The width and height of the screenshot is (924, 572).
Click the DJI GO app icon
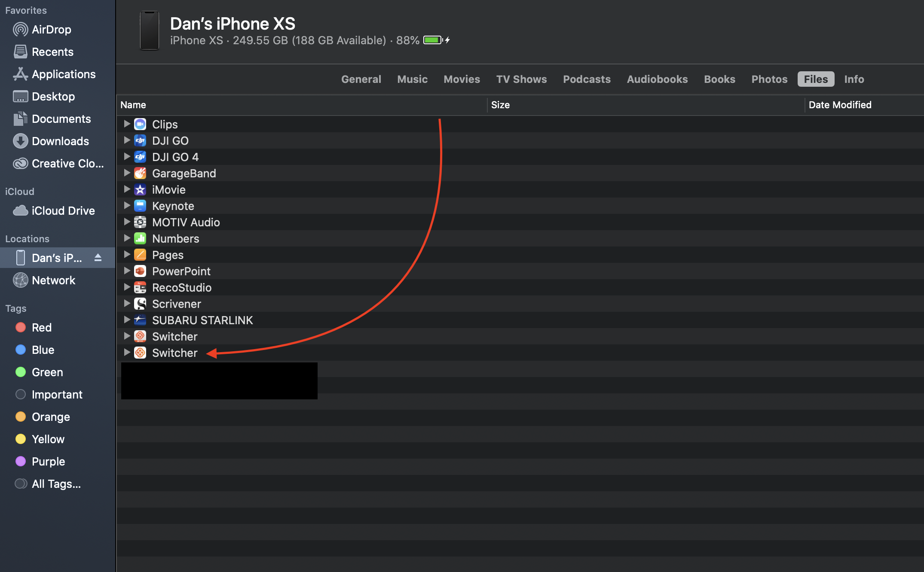pyautogui.click(x=140, y=140)
